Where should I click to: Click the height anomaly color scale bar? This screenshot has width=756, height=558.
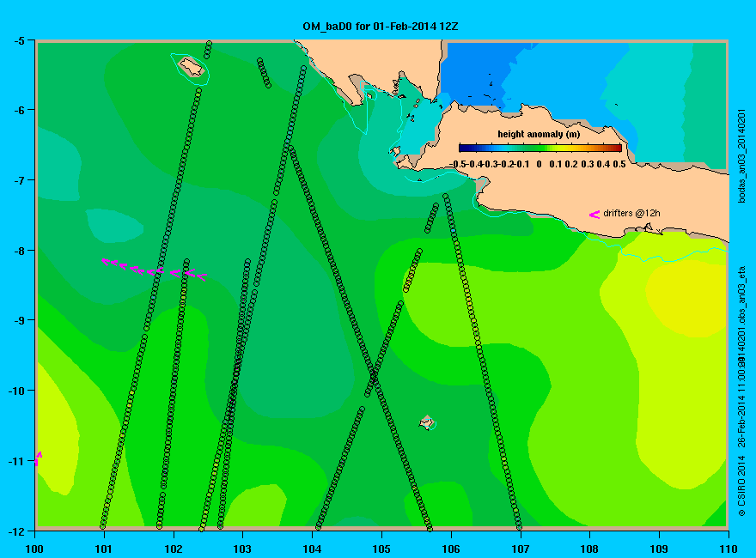(540, 148)
